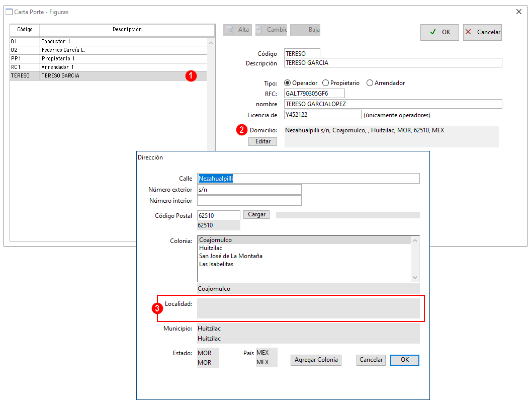This screenshot has width=532, height=406.
Task: Choose Las Isabelitas from Colonia list
Action: pyautogui.click(x=216, y=264)
